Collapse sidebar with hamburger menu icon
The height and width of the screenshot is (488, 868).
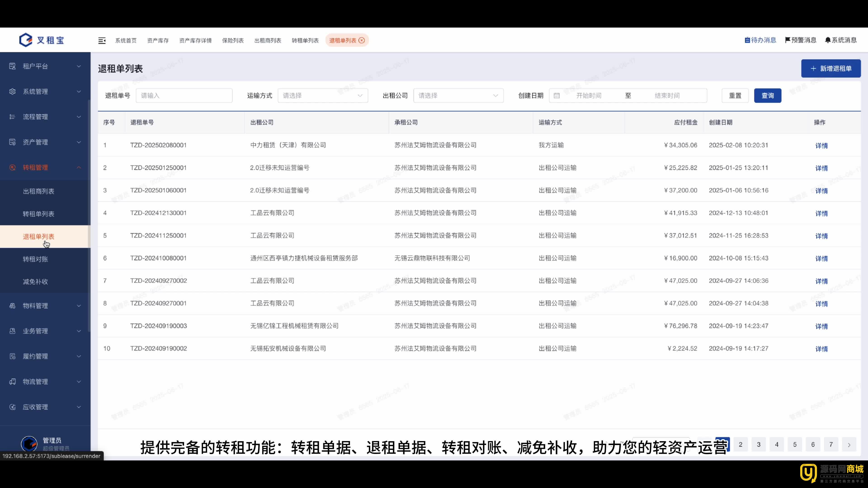point(102,40)
